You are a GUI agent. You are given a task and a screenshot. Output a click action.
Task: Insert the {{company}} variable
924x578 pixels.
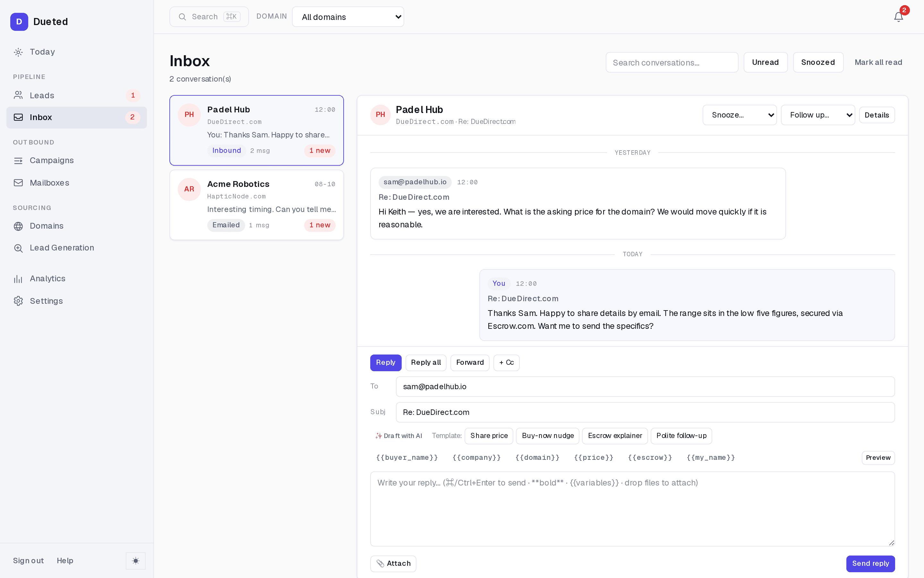pyautogui.click(x=476, y=458)
